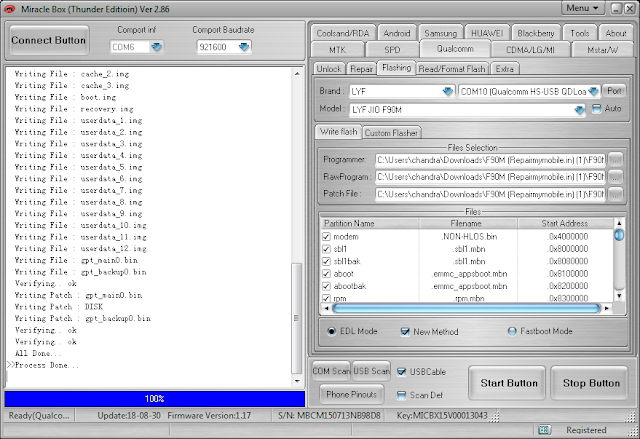Viewport: 640px width, 439px height.
Task: Toggle the aboot partition checkbox
Action: click(x=326, y=274)
